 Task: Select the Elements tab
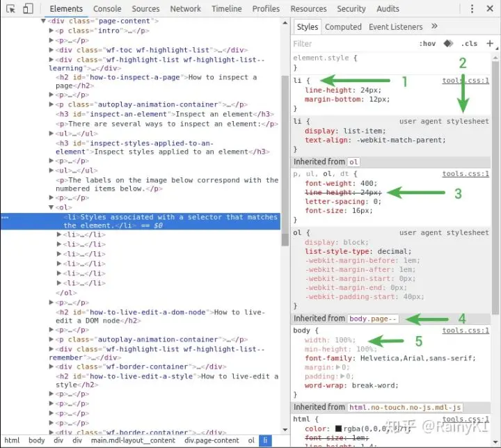(66, 8)
